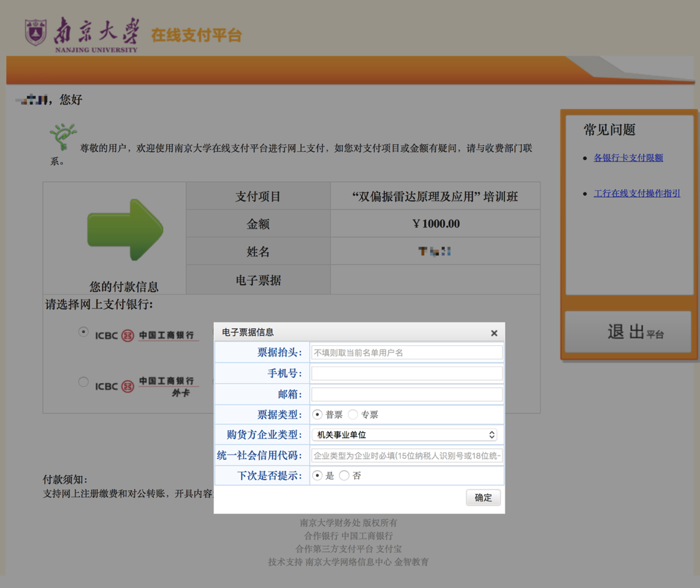This screenshot has height=588, width=700.
Task: Click the 票据抬头 input field
Action: point(407,353)
